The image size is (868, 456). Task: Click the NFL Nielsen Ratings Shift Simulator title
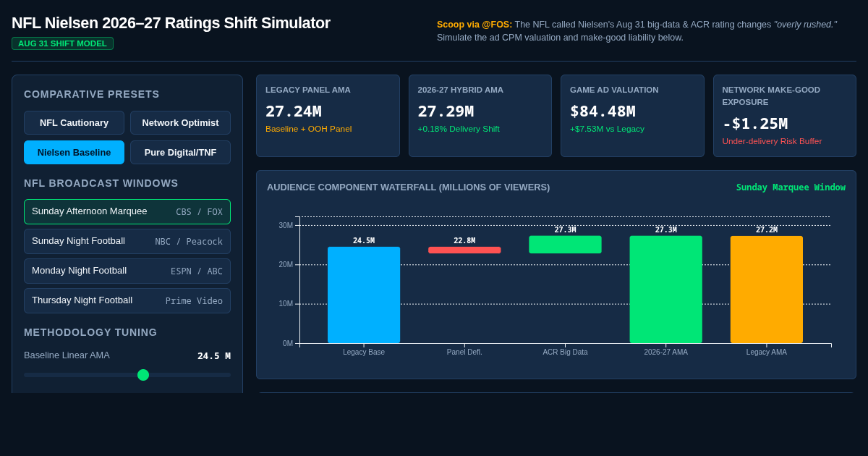171,23
